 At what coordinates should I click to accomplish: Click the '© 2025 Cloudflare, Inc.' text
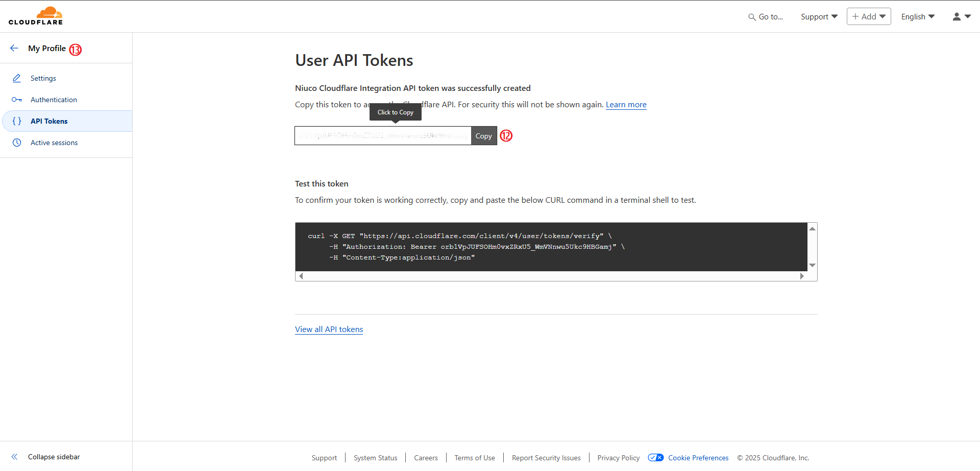[x=773, y=458]
